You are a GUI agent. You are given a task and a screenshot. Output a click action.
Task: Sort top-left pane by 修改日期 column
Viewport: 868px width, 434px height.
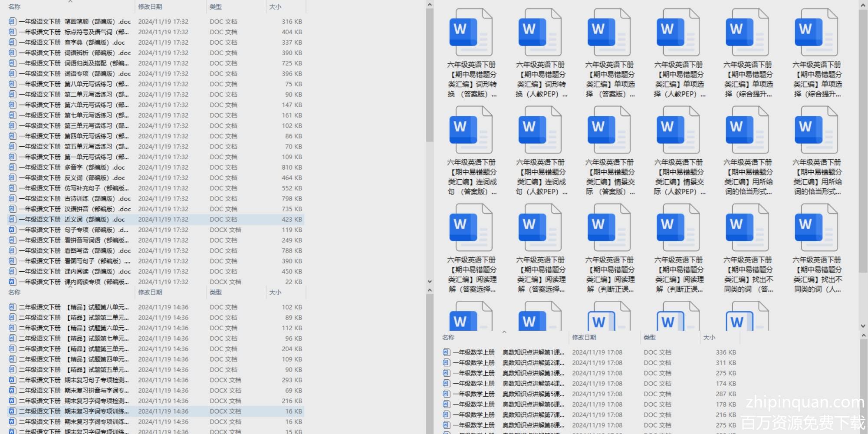click(x=150, y=7)
